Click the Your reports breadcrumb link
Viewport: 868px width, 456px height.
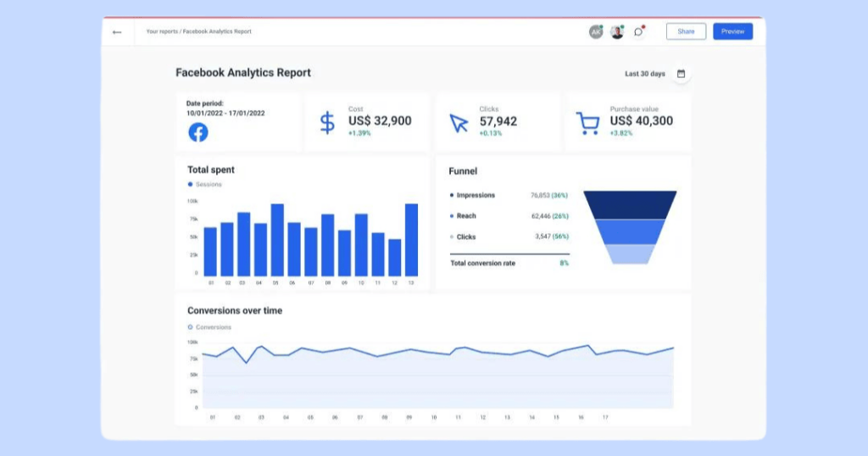pyautogui.click(x=162, y=31)
